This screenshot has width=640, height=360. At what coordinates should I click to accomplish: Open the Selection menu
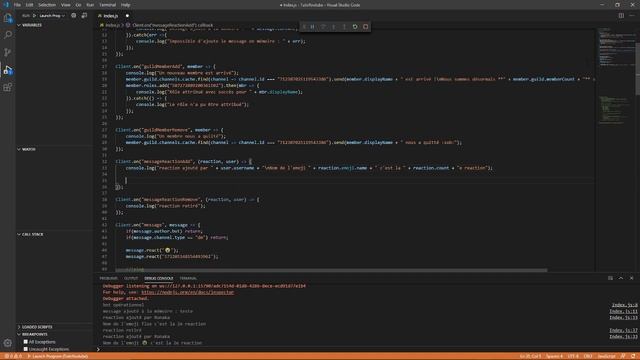tap(47, 5)
